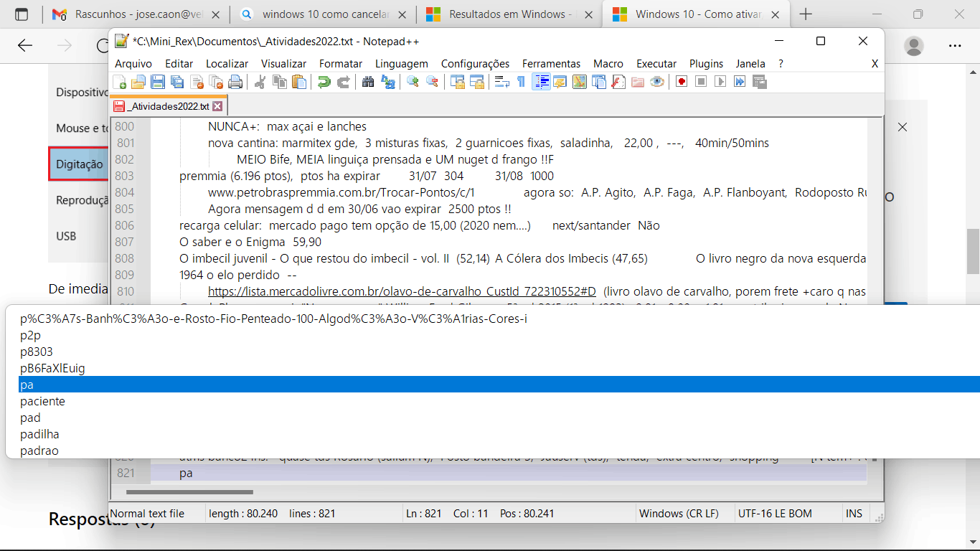Viewport: 980px width, 551px height.
Task: Toggle synchronize vertical scrolling icon
Action: click(458, 82)
